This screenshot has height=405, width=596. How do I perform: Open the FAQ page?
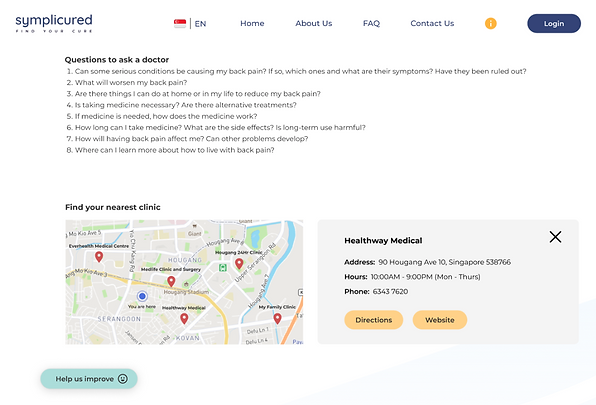tap(371, 24)
